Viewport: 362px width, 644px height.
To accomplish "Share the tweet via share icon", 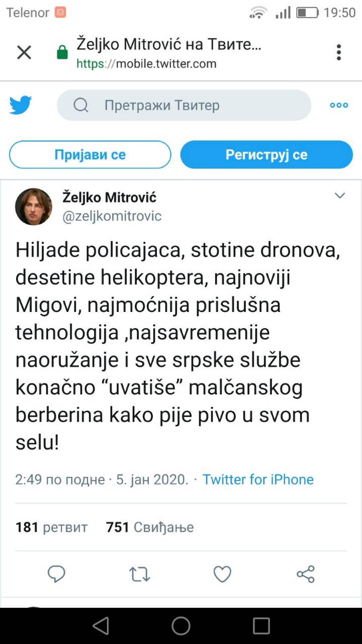I will [305, 574].
